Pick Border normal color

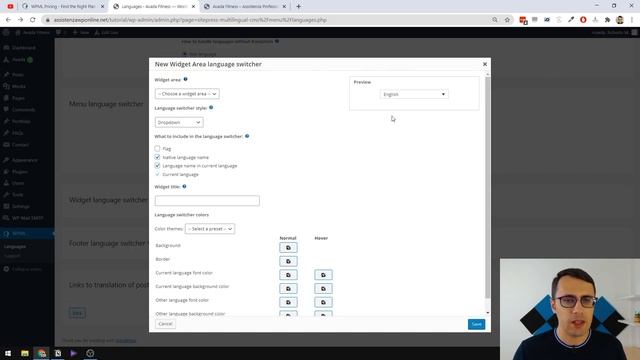coord(288,261)
